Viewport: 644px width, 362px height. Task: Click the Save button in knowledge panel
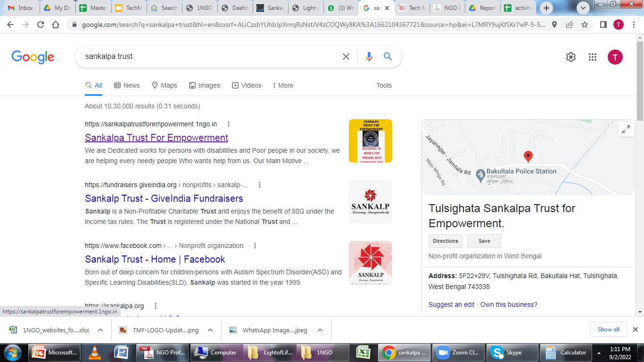tap(484, 241)
